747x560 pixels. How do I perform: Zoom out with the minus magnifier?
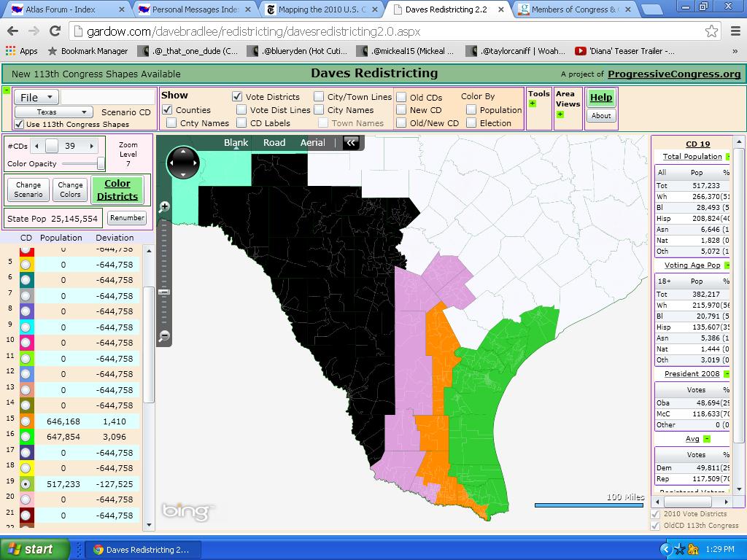(x=164, y=335)
